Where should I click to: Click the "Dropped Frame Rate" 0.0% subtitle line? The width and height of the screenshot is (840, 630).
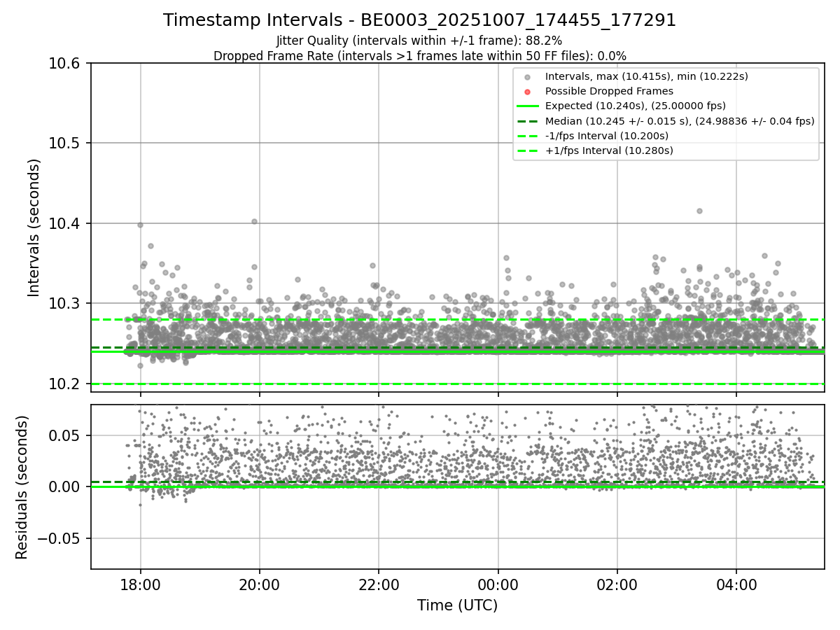coord(419,56)
